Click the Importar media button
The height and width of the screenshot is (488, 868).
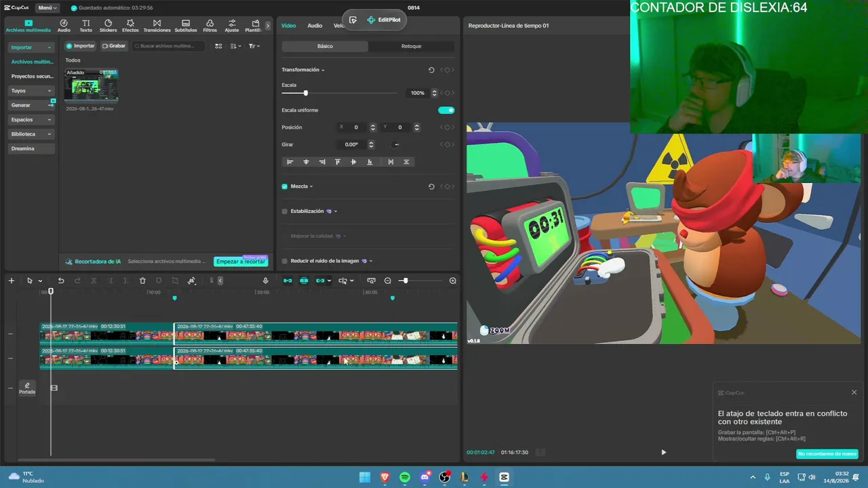81,46
